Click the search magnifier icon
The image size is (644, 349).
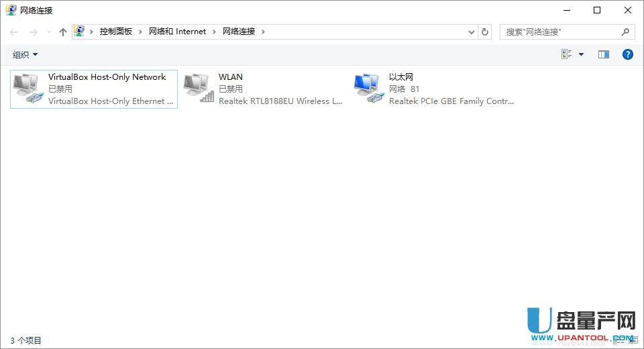pyautogui.click(x=625, y=32)
